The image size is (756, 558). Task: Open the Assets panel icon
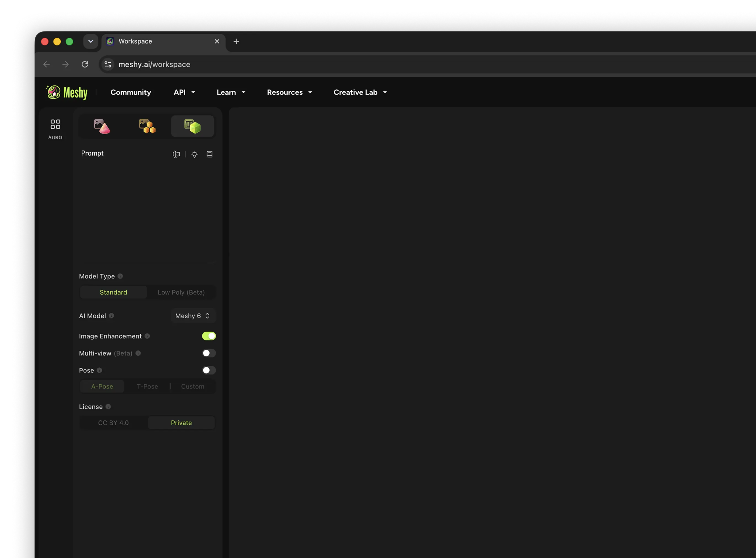tap(55, 129)
